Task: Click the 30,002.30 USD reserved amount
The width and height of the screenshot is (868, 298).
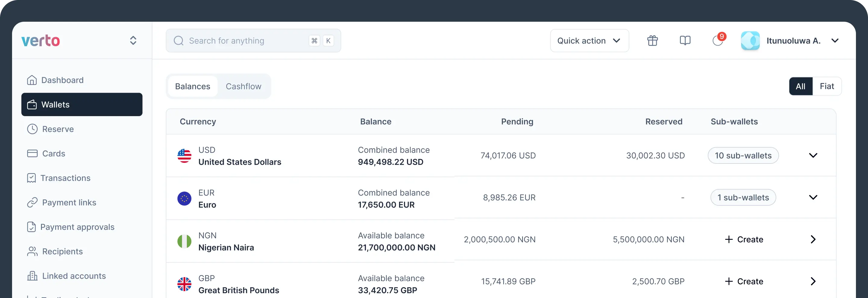Action: click(x=656, y=156)
